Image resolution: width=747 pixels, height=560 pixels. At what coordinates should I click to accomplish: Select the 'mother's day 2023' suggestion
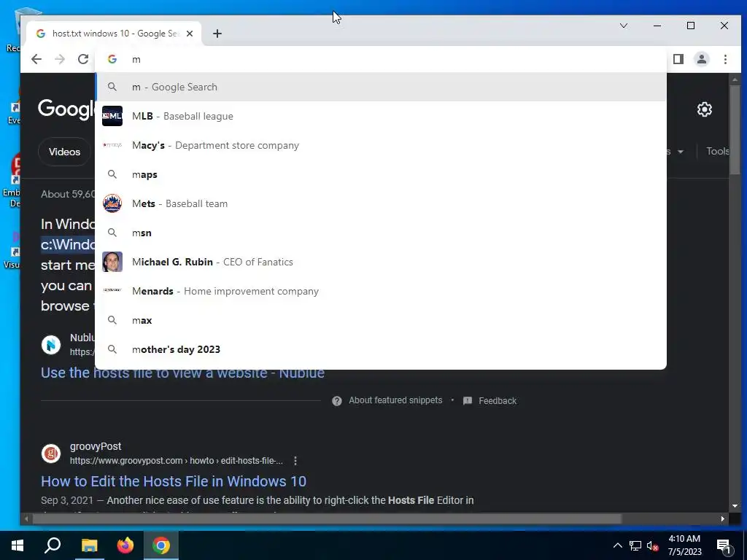pyautogui.click(x=381, y=349)
